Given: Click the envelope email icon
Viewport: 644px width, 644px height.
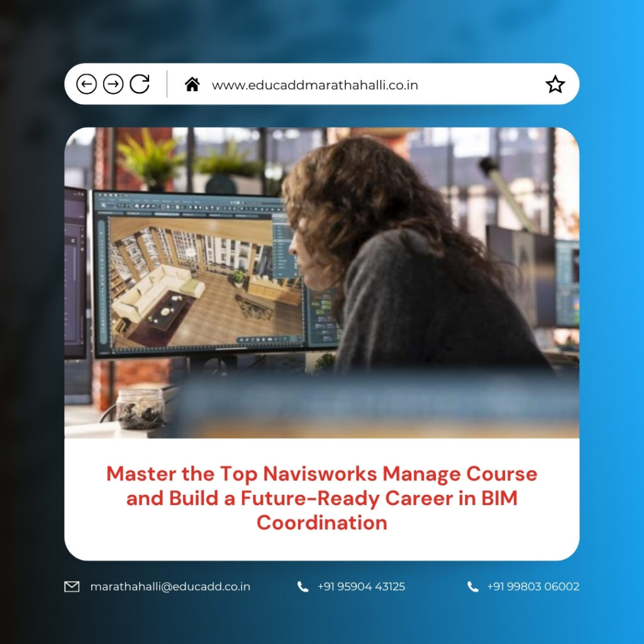Looking at the screenshot, I should tap(72, 587).
